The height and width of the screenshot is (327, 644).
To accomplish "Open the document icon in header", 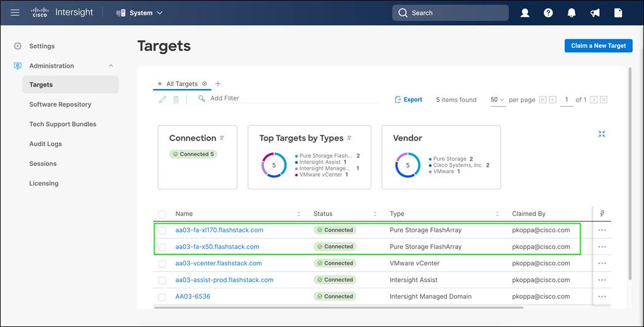I will tap(618, 13).
